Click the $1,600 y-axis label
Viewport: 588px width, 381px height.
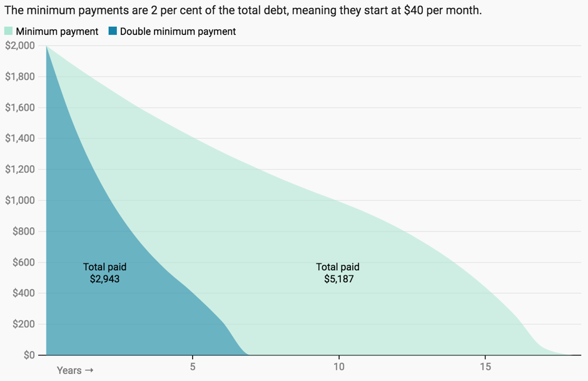[20, 108]
